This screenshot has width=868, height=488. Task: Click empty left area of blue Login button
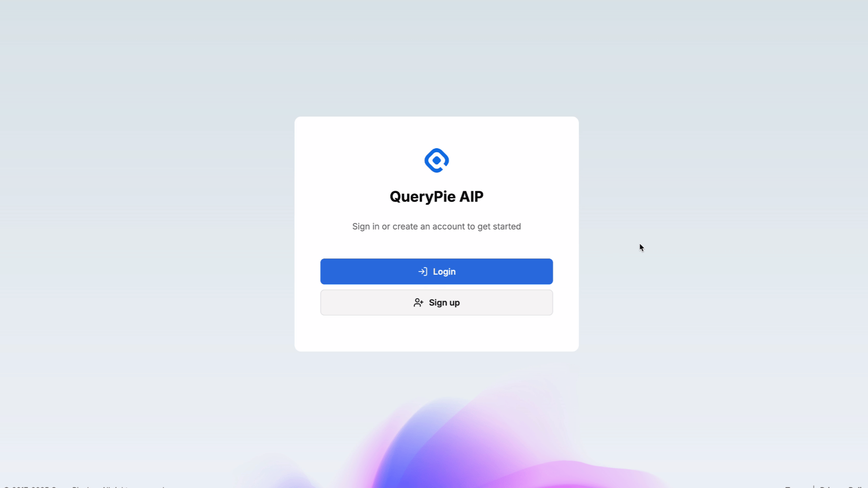point(362,272)
